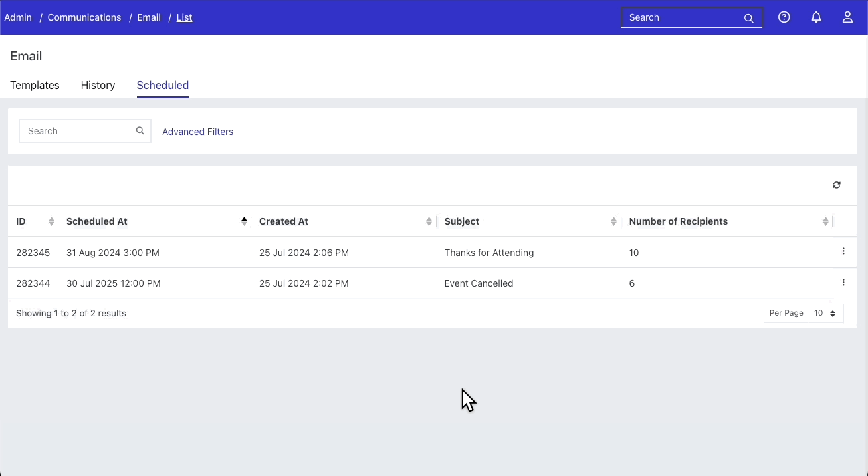Switch to the Templates tab

(35, 85)
